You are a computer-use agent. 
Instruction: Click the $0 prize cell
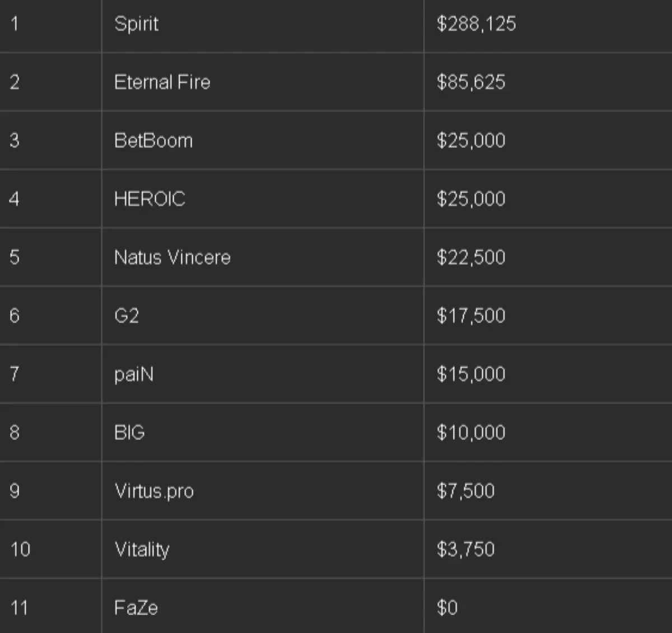[447, 608]
